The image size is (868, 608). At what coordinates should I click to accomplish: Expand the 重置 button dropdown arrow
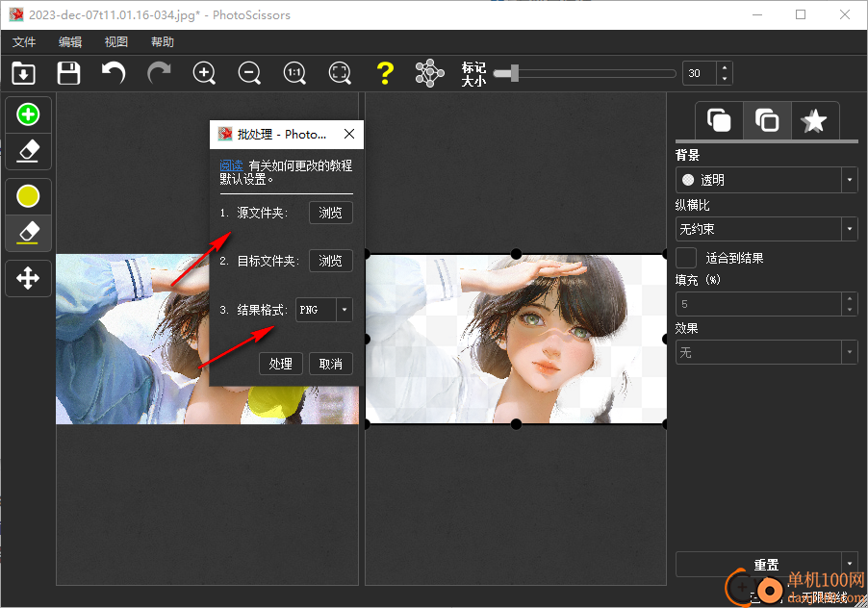[x=850, y=565]
